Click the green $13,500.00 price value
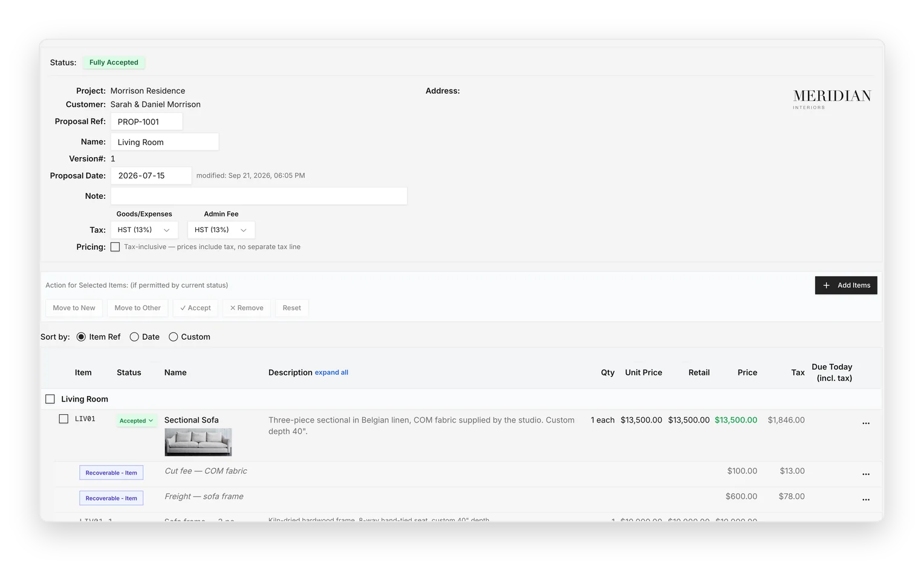The height and width of the screenshot is (561, 924). click(x=736, y=420)
